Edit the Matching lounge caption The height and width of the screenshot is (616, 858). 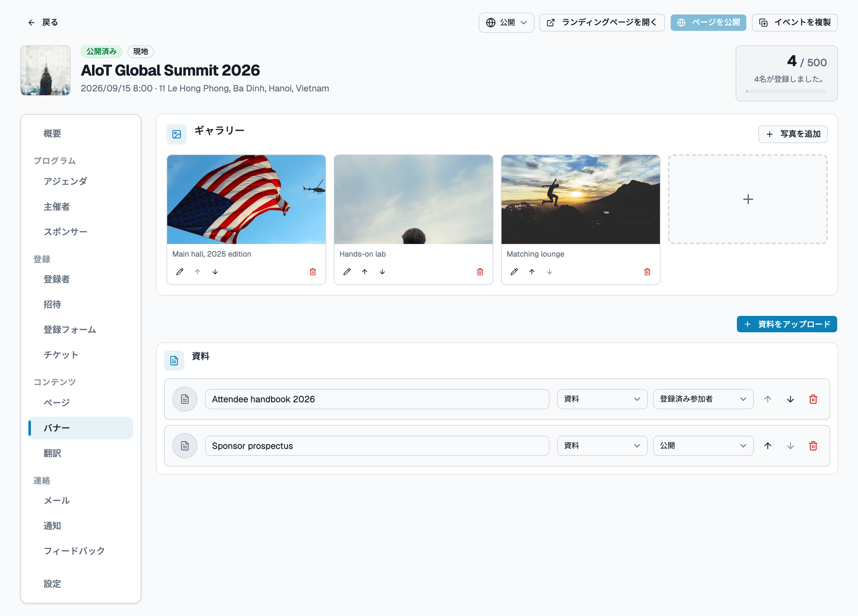(x=514, y=272)
